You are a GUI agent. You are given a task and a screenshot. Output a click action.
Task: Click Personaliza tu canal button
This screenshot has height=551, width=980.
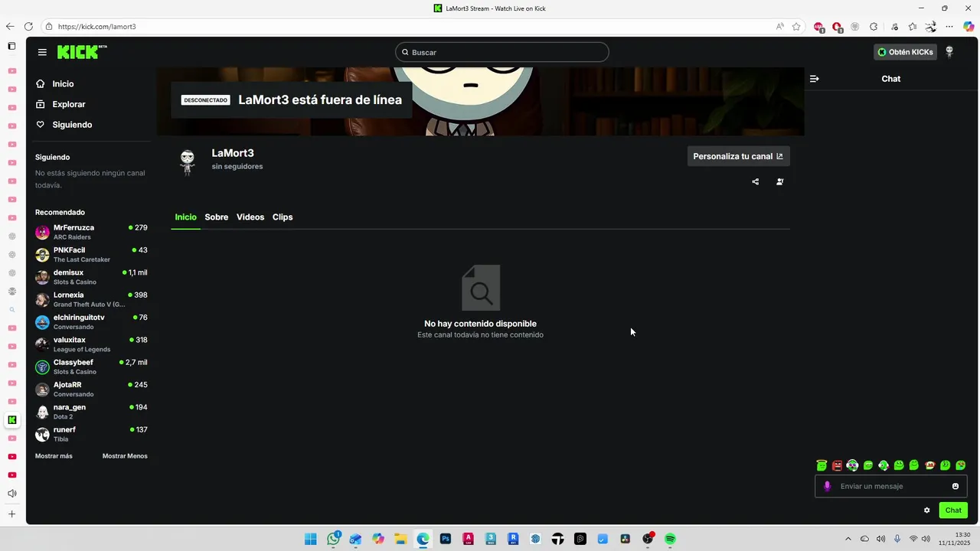click(x=738, y=156)
